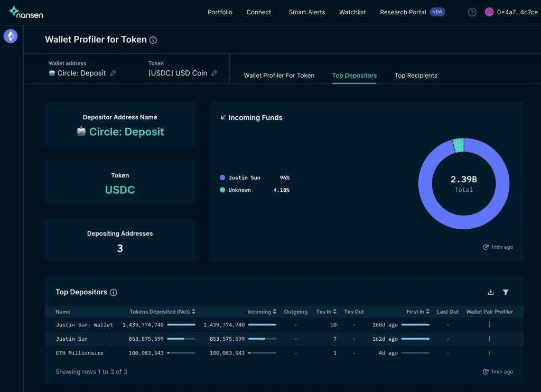
Task: Click the Nansen logo
Action: pos(26,13)
